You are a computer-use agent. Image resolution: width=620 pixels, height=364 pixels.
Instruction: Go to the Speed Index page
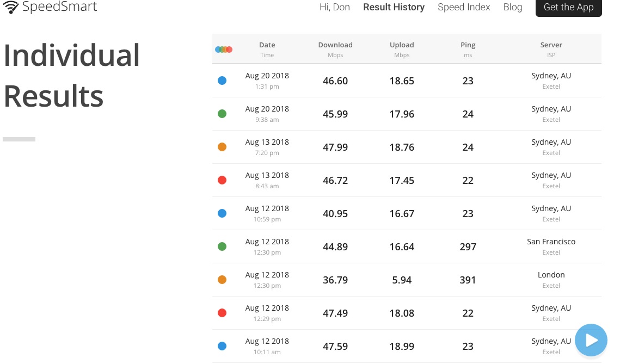tap(464, 7)
